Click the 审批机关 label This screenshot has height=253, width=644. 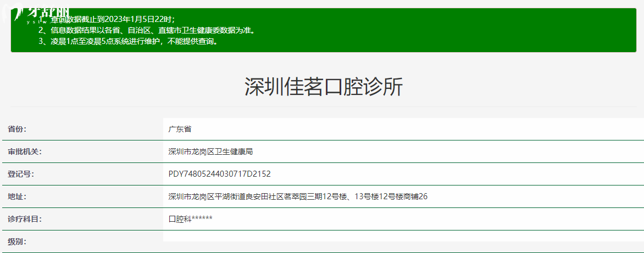pyautogui.click(x=25, y=151)
